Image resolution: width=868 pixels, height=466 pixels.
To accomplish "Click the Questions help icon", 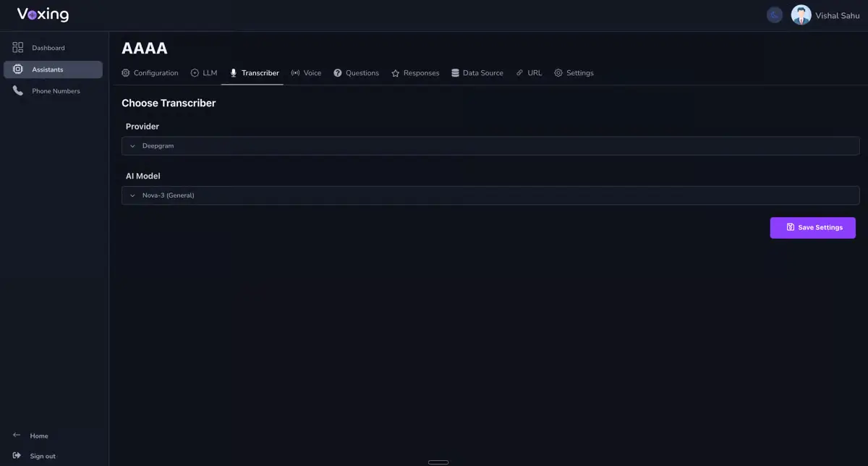I will (x=337, y=72).
